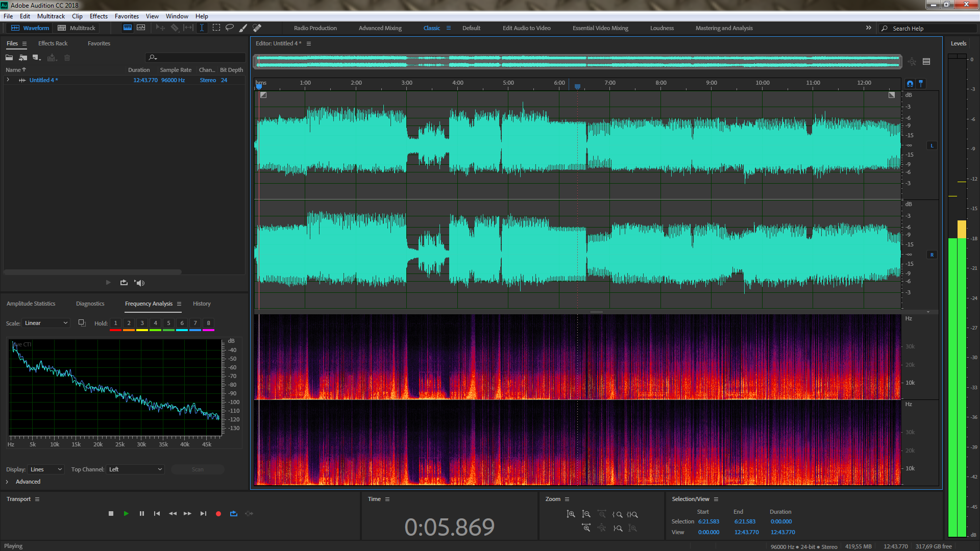Open the Top Channel dropdown
Viewport: 980px width, 551px height.
tap(135, 469)
